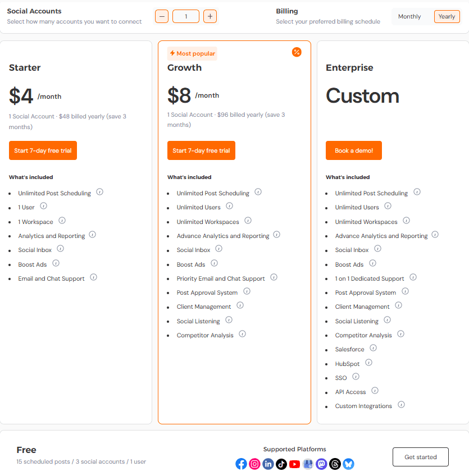Start the 7-day free trial for Growth
469x476 pixels.
[201, 150]
